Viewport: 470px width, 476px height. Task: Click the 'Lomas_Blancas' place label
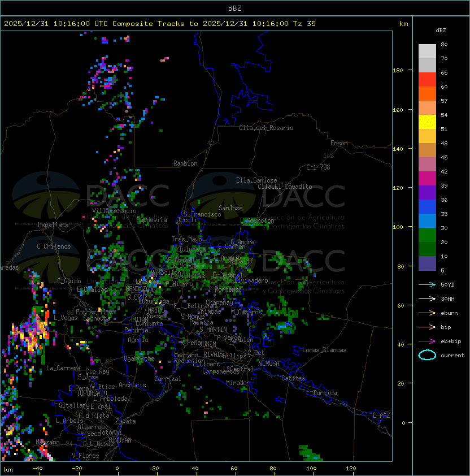324,350
